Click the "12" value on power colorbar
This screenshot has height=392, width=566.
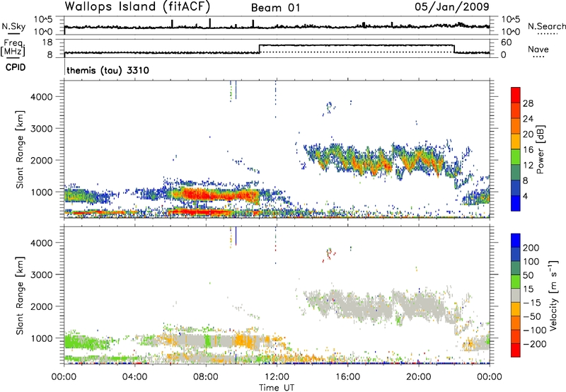point(528,166)
